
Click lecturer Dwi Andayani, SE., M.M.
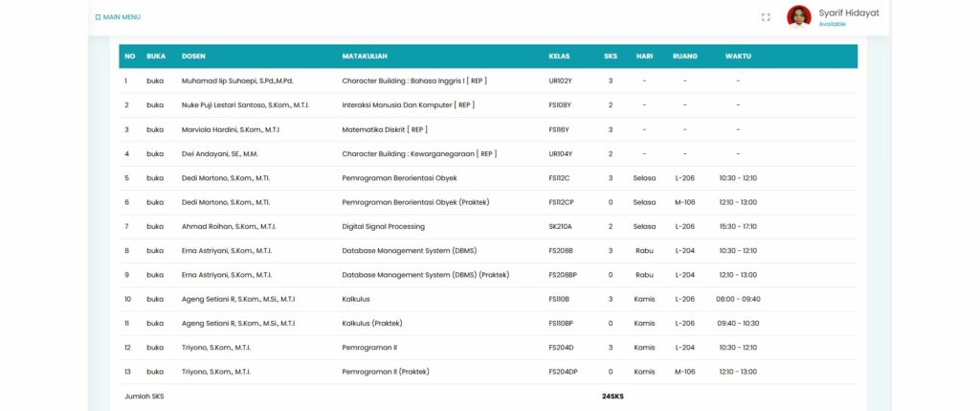[x=219, y=154]
